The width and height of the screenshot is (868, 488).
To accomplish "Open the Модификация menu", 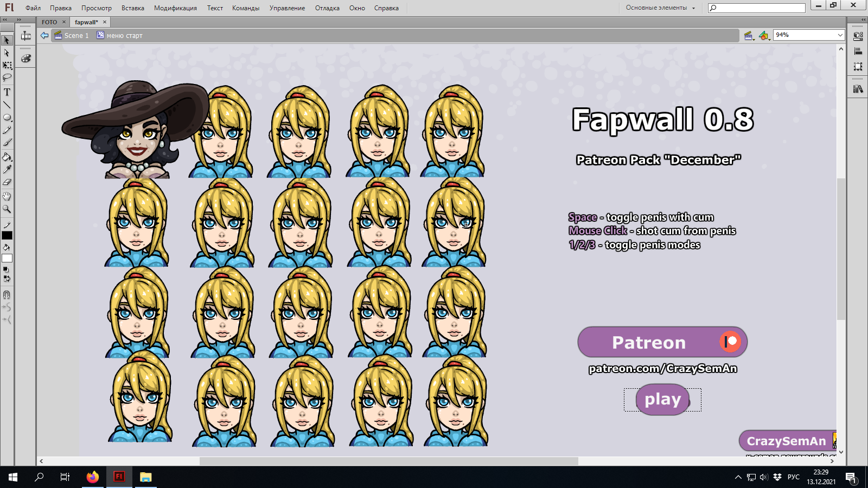I will (x=175, y=8).
